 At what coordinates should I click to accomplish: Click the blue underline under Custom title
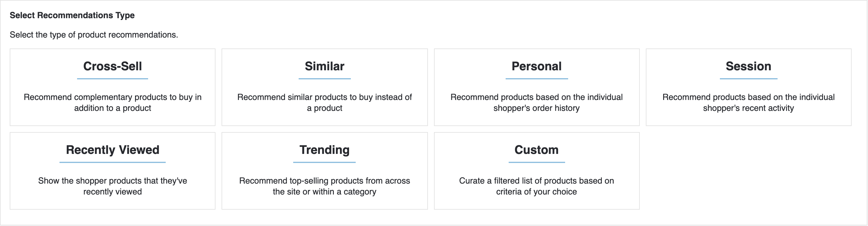tap(537, 162)
